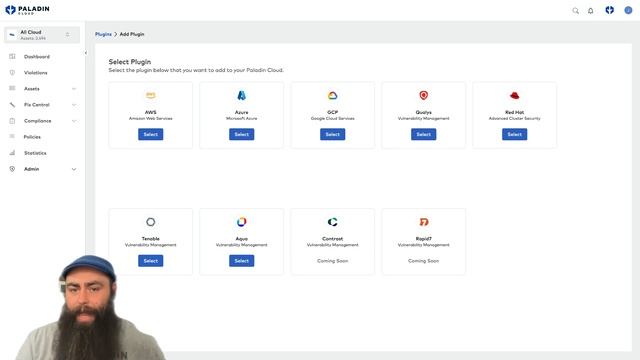Click the Tenable plugin logo
The width and height of the screenshot is (640, 360).
[151, 222]
